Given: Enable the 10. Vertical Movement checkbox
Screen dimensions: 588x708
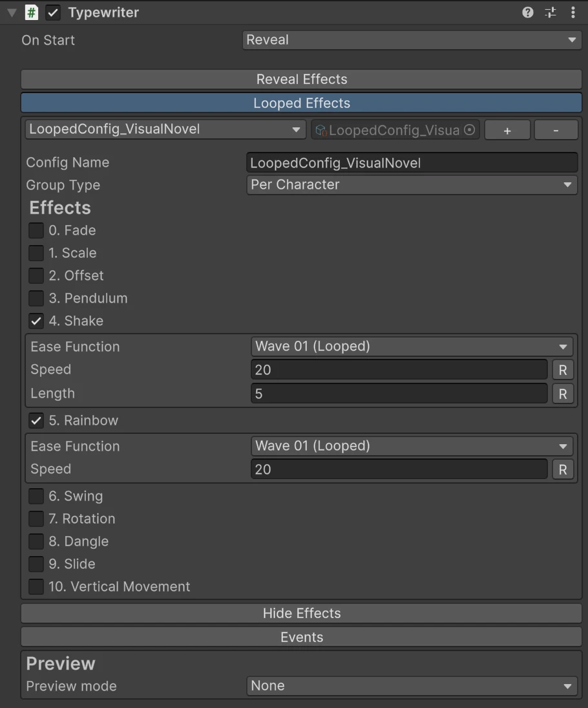Looking at the screenshot, I should pyautogui.click(x=36, y=586).
